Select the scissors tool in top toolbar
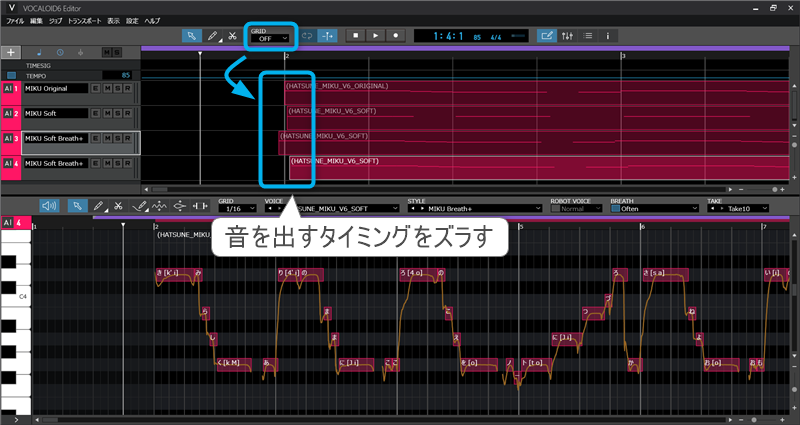The image size is (800, 425). pyautogui.click(x=232, y=36)
